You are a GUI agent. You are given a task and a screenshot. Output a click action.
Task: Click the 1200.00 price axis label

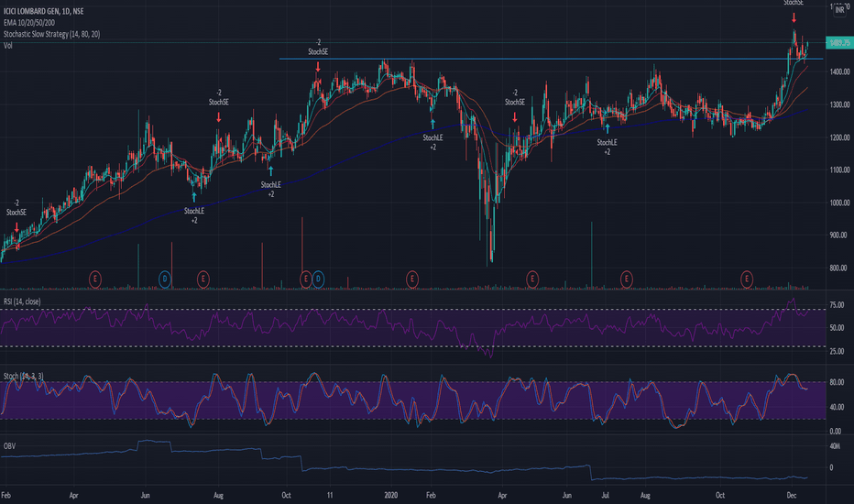point(839,137)
